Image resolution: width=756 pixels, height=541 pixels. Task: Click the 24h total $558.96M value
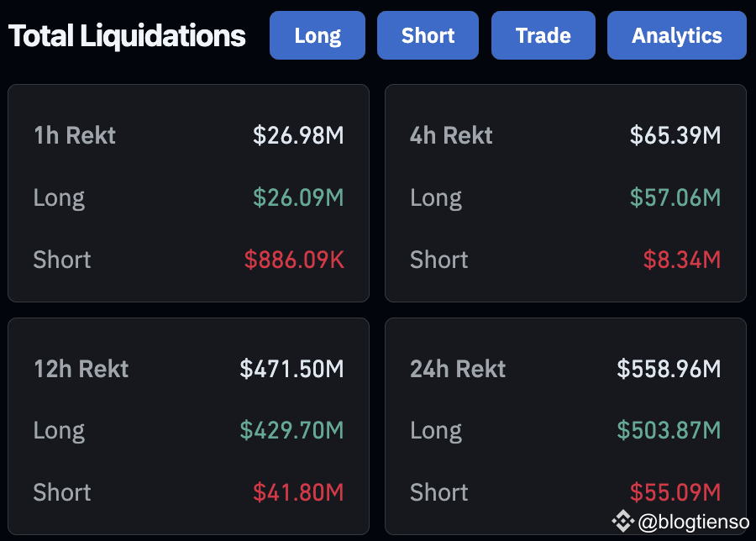[669, 369]
